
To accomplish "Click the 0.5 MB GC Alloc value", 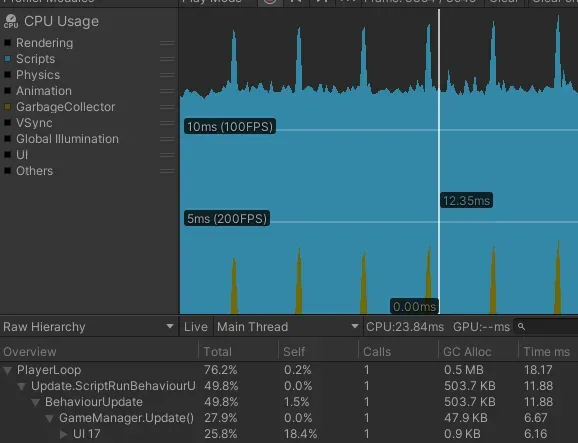I will [x=464, y=370].
